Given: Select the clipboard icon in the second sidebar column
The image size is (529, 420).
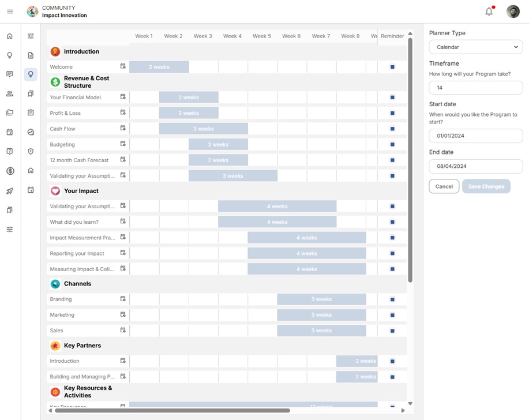Looking at the screenshot, I should click(x=31, y=112).
